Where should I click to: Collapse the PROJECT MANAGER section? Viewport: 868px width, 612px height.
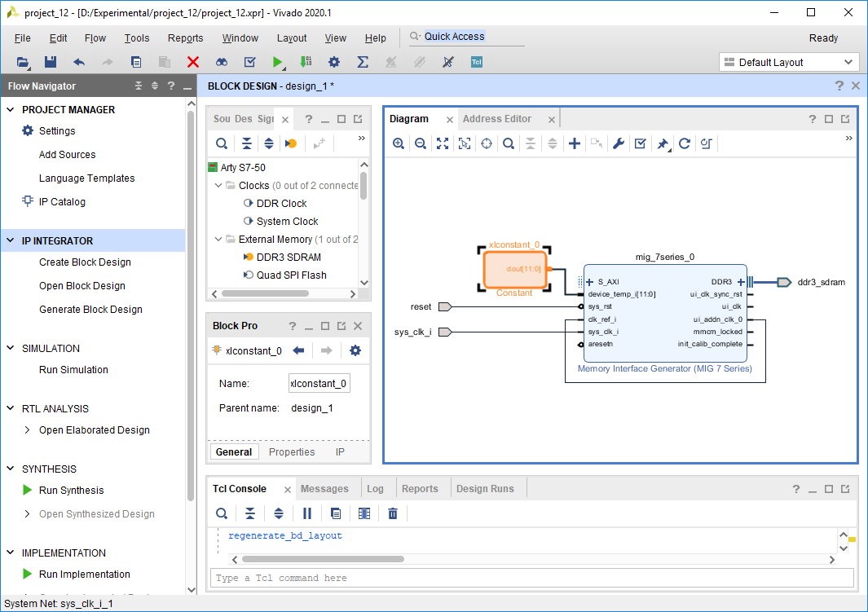[11, 109]
